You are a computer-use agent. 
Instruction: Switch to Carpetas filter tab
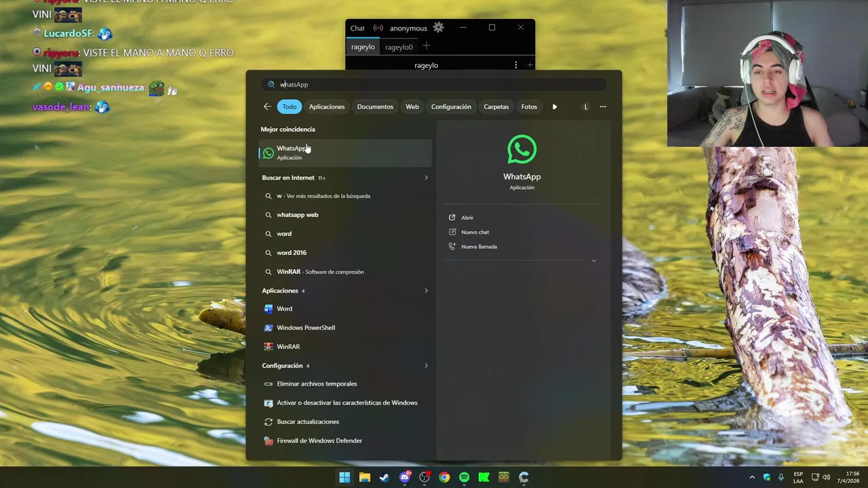pyautogui.click(x=496, y=106)
